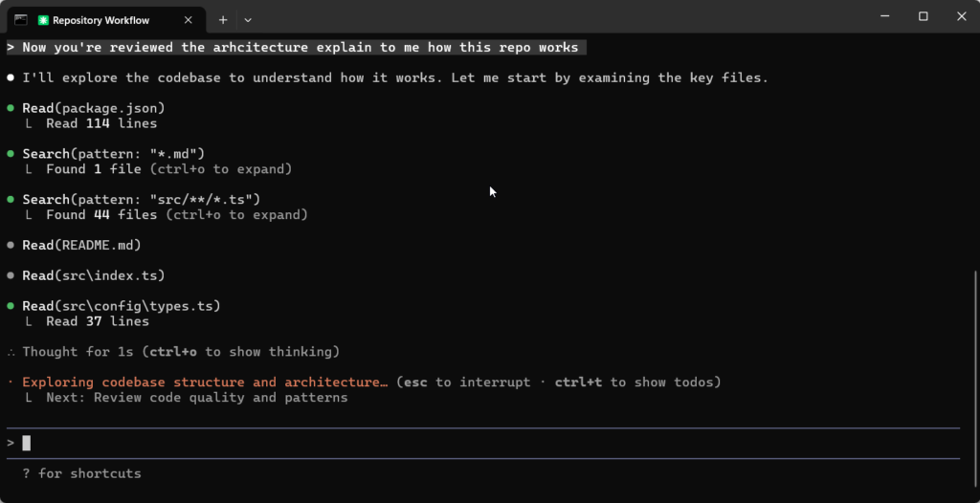This screenshot has height=503, width=980.
Task: Focus the command prompt input field
Action: point(479,443)
